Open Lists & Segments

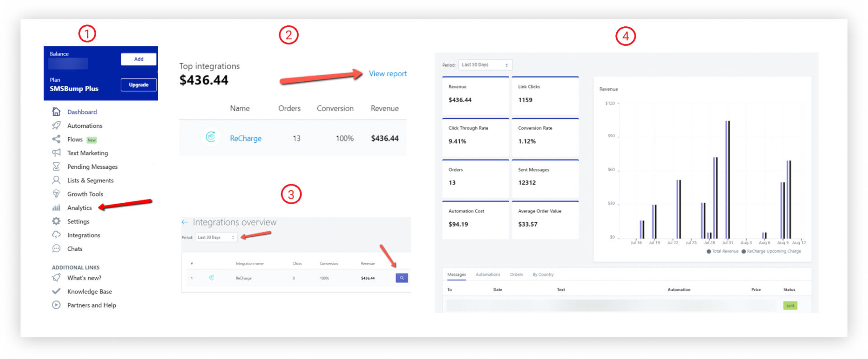[90, 180]
